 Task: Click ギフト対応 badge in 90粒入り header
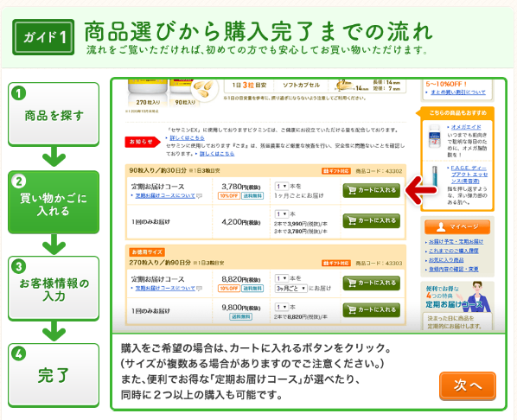point(336,171)
